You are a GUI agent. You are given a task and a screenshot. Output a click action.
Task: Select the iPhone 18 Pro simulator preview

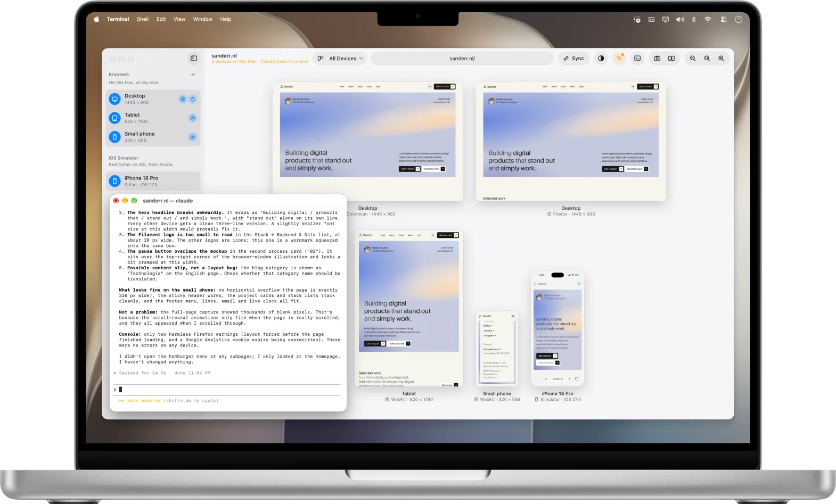pyautogui.click(x=558, y=328)
